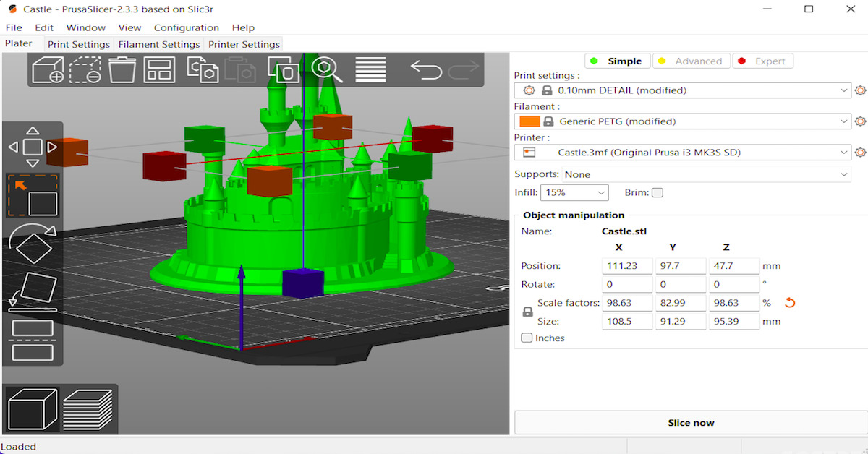Open the Configuration menu
Image resolution: width=868 pixels, height=454 pixels.
pyautogui.click(x=186, y=27)
